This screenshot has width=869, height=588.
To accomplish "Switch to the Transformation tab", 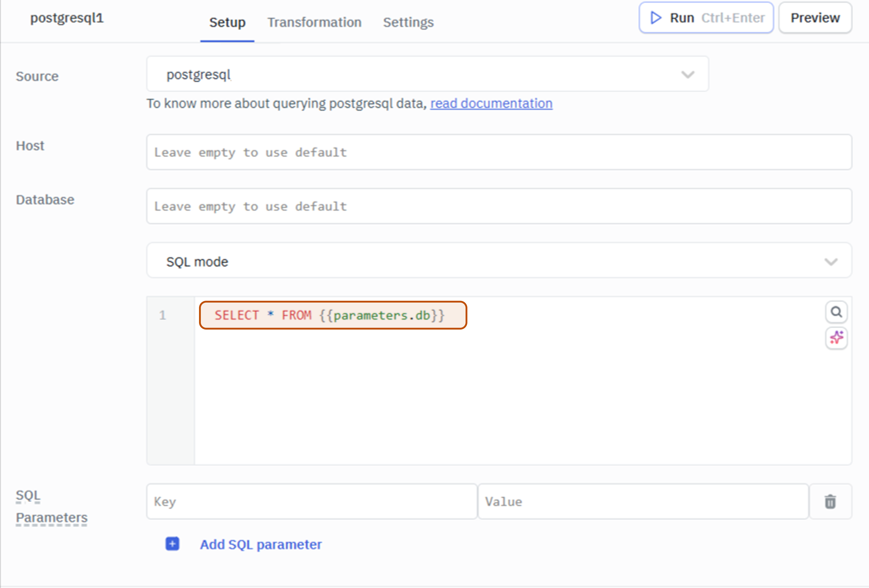I will point(315,23).
